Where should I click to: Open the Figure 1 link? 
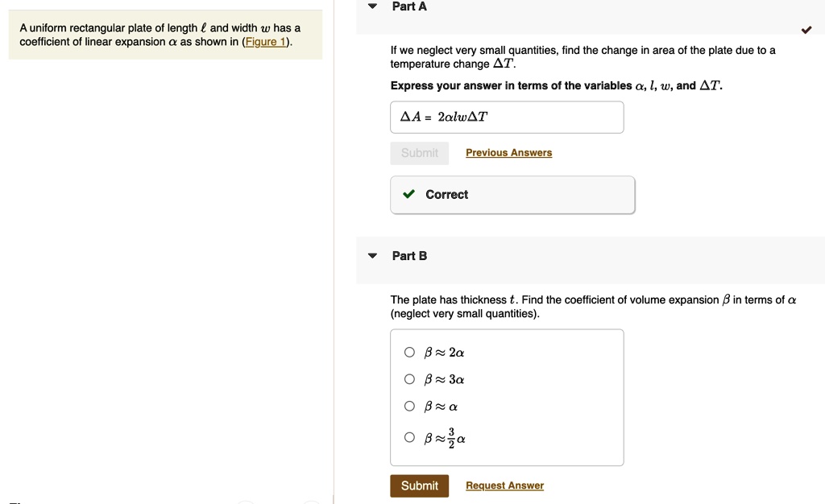coord(266,41)
